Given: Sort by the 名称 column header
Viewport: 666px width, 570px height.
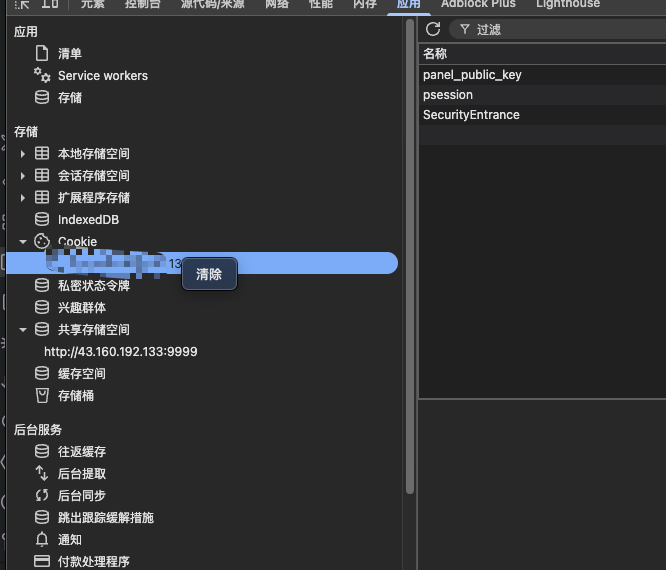Looking at the screenshot, I should coord(435,53).
